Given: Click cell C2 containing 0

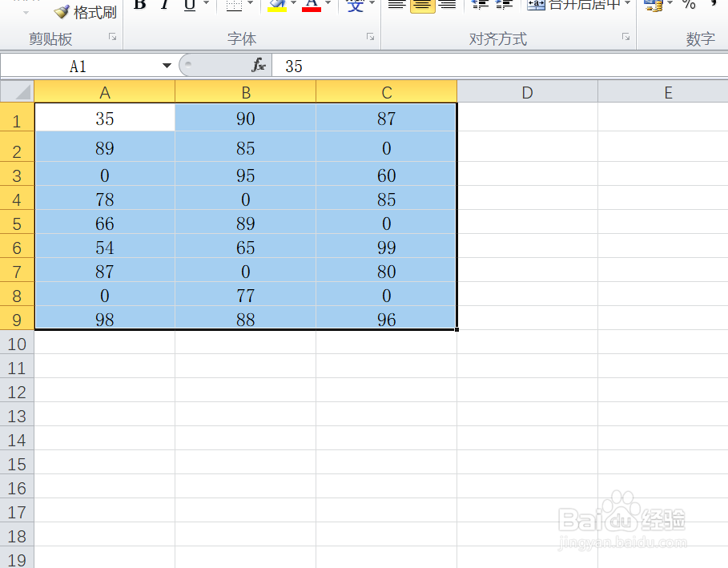Looking at the screenshot, I should 386,147.
